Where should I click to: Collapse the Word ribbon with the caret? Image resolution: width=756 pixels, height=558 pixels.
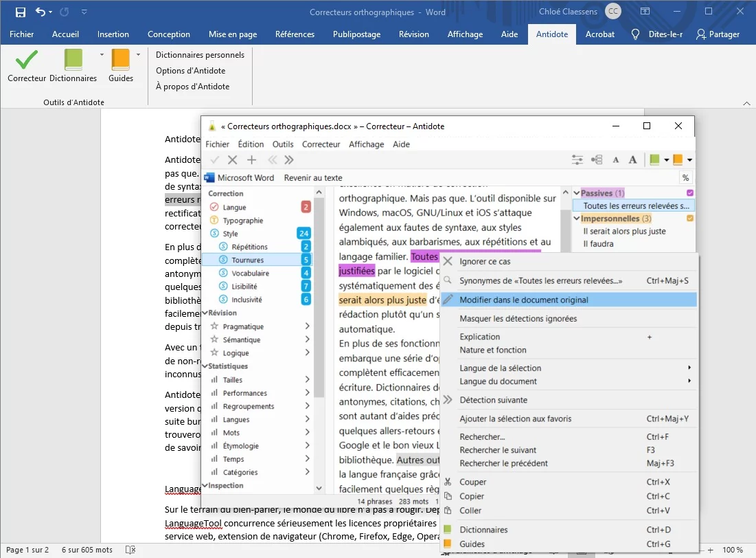coord(746,103)
